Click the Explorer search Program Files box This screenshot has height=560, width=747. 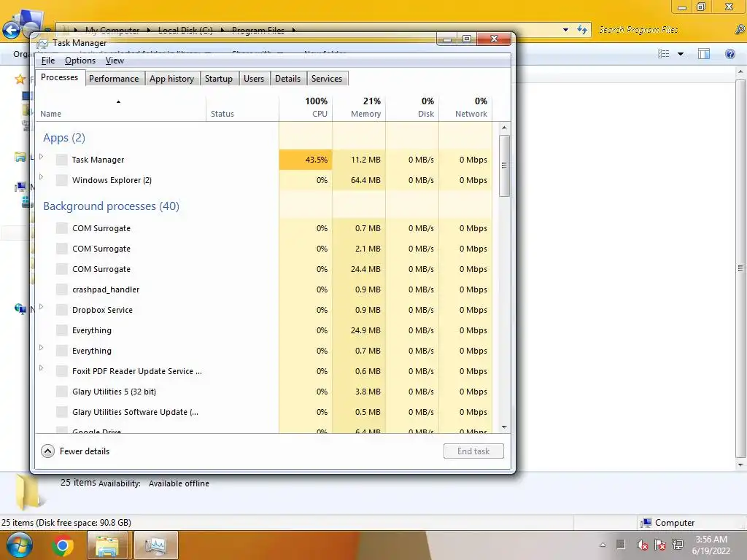pyautogui.click(x=665, y=30)
